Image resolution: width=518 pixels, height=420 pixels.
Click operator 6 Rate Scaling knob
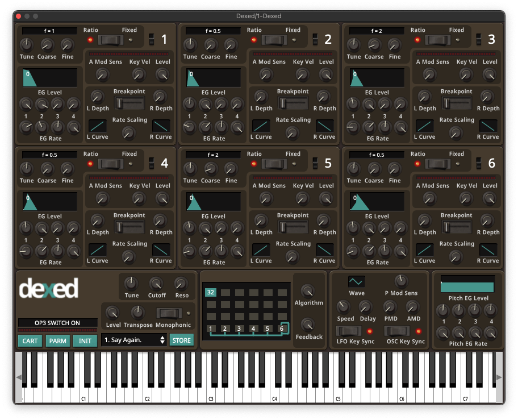(456, 257)
